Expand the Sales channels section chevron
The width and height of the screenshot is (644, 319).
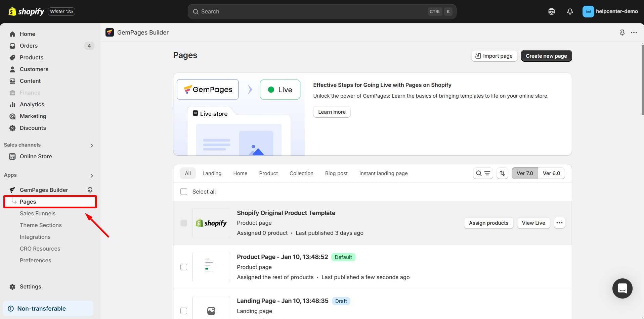click(x=92, y=145)
